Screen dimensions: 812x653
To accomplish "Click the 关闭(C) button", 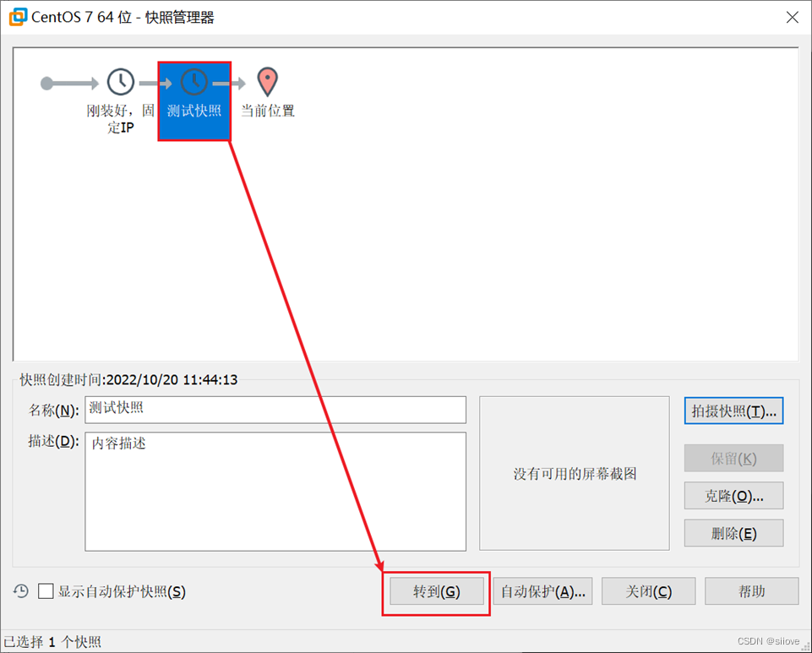I will coord(648,591).
